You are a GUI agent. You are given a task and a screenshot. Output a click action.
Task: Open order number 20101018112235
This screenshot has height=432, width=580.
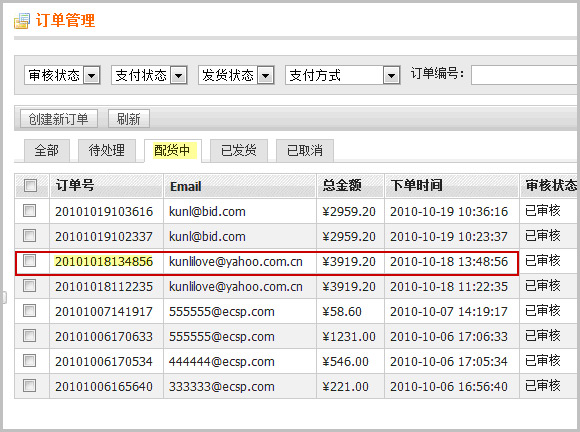tap(104, 287)
